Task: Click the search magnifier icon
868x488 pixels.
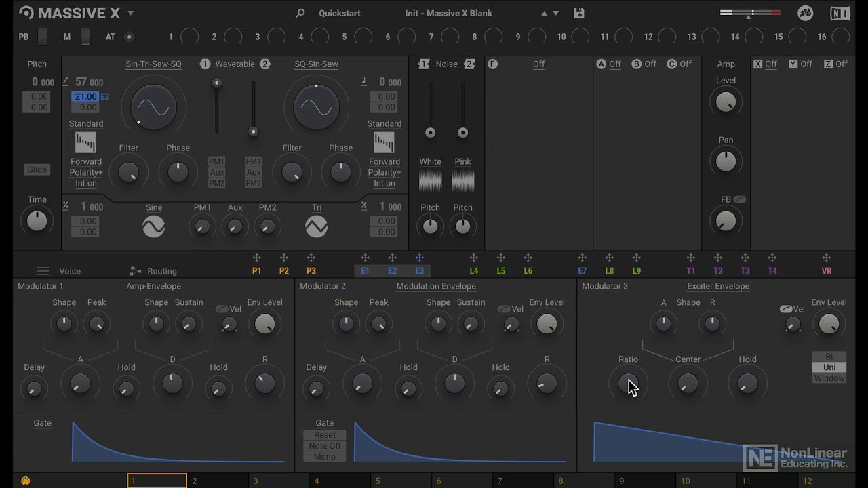Action: [x=300, y=13]
